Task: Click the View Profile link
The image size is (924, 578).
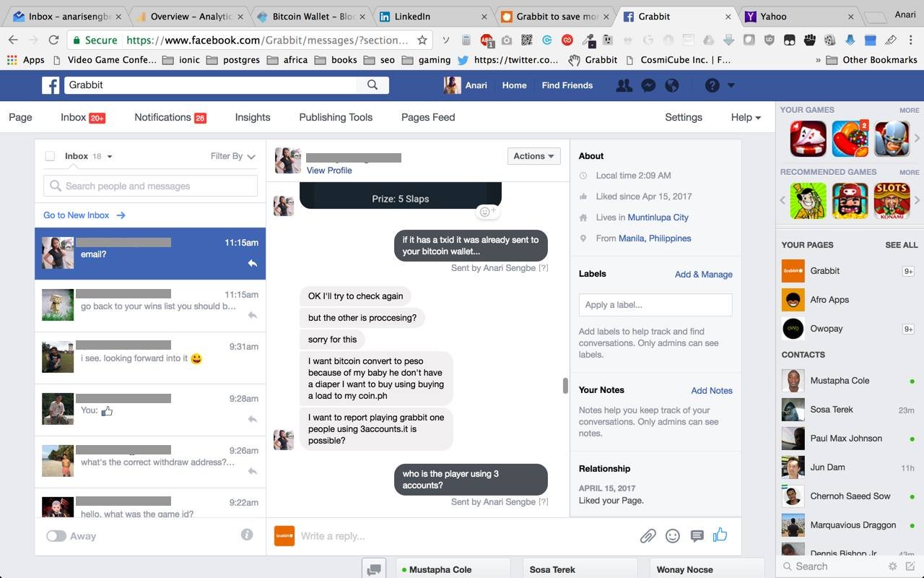Action: (x=329, y=171)
